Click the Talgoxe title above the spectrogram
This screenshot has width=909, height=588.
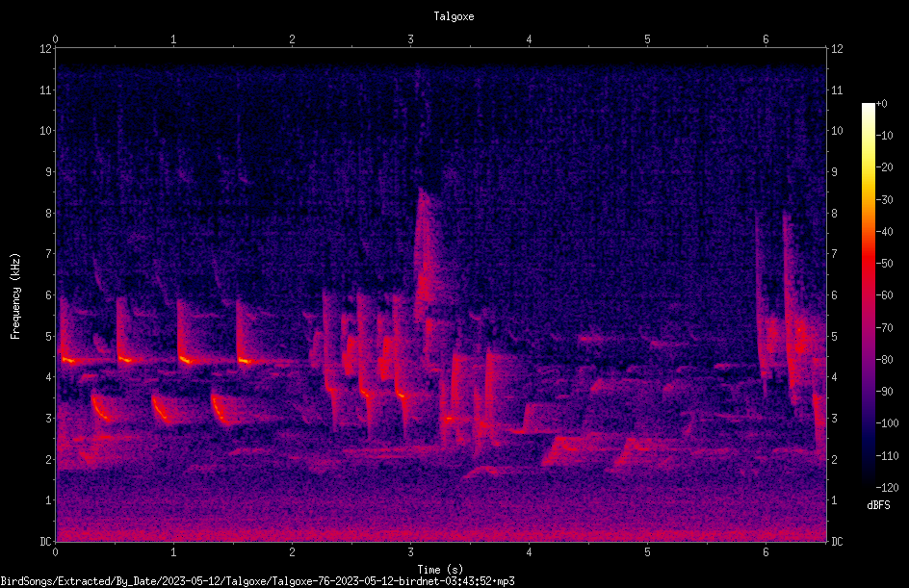tap(454, 16)
